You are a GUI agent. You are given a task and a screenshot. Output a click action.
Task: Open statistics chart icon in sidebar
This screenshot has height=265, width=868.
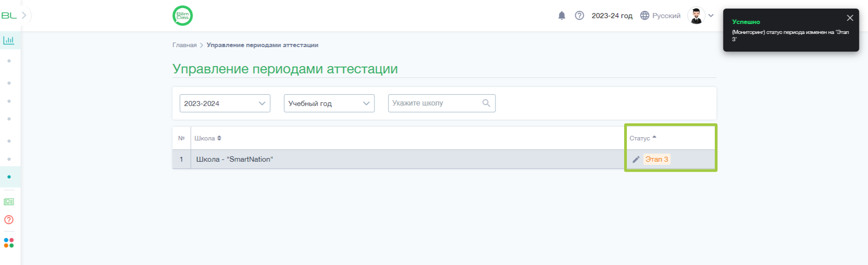click(9, 40)
